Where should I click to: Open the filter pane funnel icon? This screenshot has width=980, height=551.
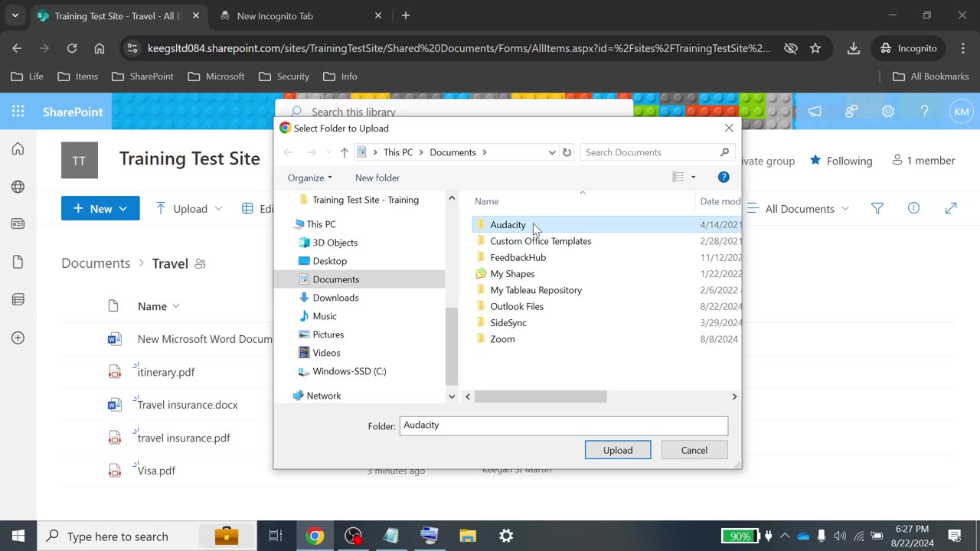[877, 208]
